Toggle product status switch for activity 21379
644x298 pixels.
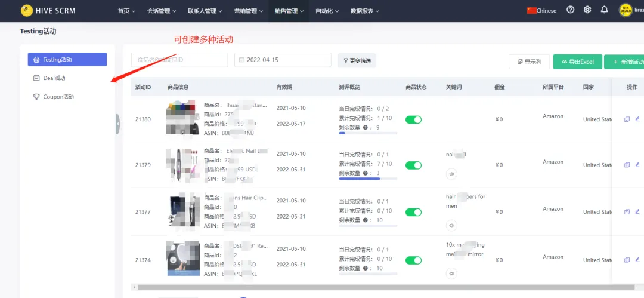pyautogui.click(x=414, y=165)
